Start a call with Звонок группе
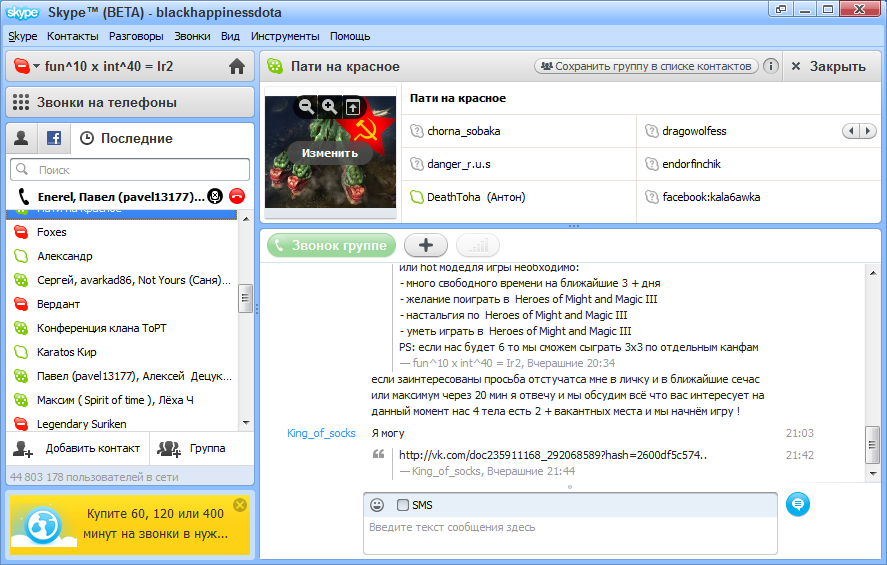 [331, 245]
